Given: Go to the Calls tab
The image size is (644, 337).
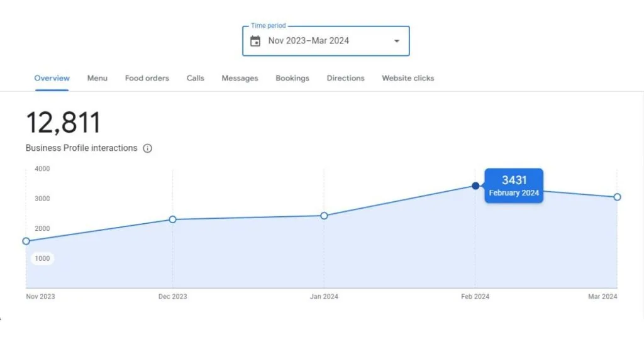Looking at the screenshot, I should pyautogui.click(x=195, y=78).
